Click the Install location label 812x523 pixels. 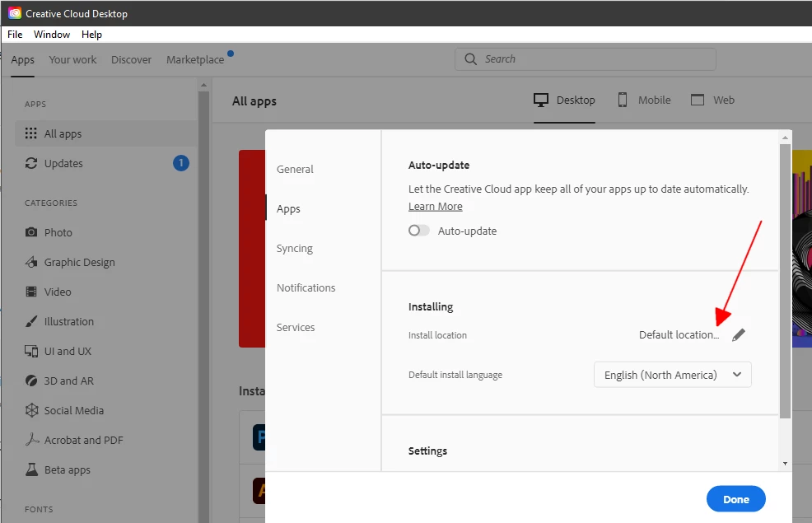click(437, 335)
